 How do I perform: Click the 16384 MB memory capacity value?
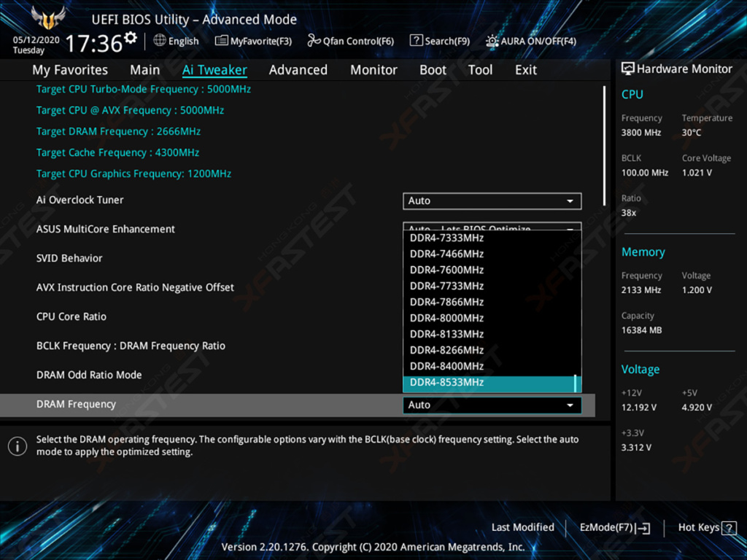click(642, 330)
